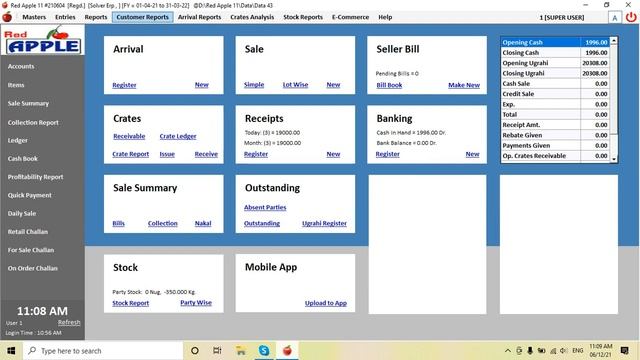Screen dimensions: 640x360
Task: Click the microphone tray icon
Action: [x=530, y=351]
